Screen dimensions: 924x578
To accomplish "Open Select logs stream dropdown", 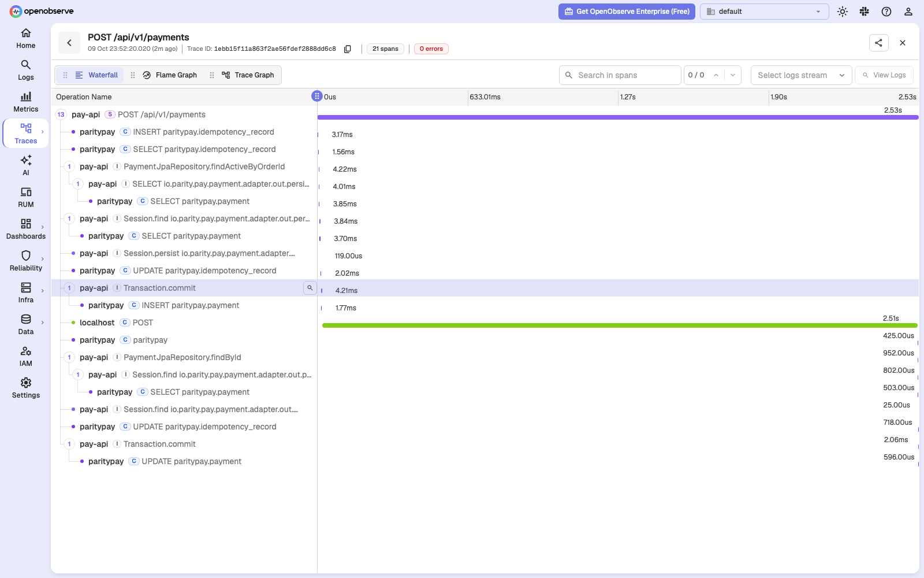I will [x=800, y=75].
